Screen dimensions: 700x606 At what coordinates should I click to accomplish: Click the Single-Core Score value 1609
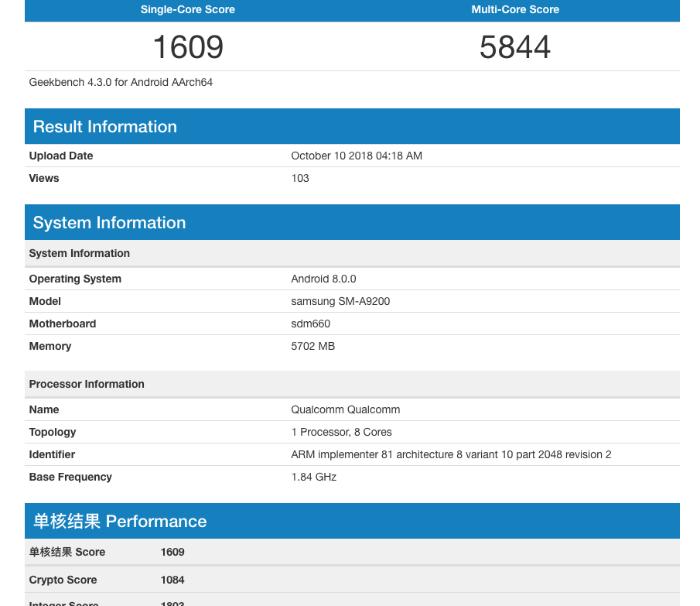pos(188,47)
